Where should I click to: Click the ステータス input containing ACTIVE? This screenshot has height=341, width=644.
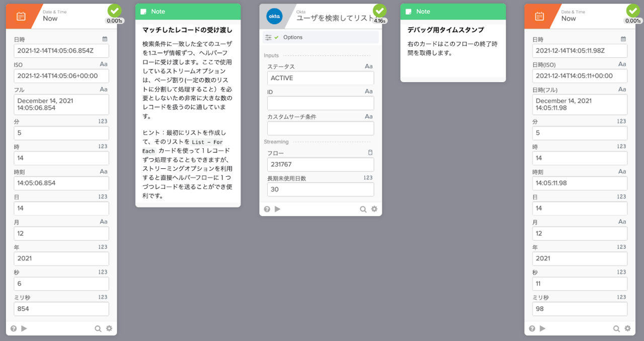[320, 78]
